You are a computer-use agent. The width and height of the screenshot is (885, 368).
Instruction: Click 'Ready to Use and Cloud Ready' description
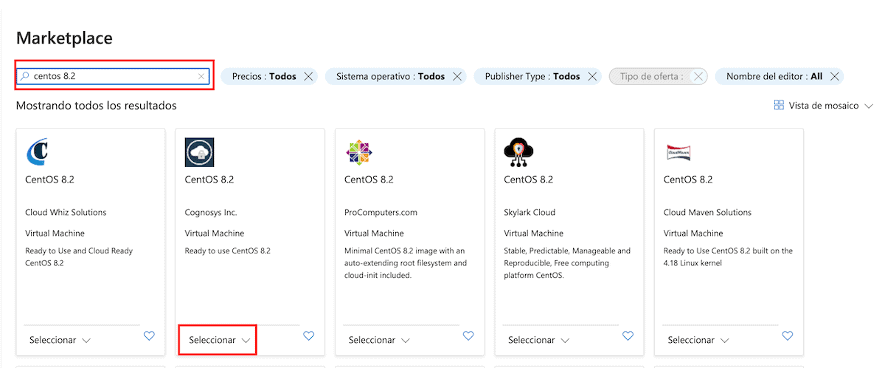pos(79,257)
